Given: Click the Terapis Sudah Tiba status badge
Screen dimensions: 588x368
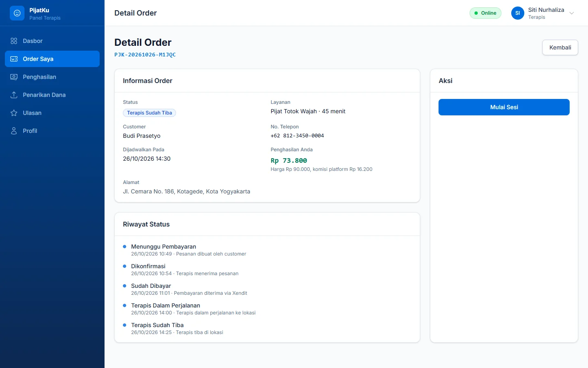Looking at the screenshot, I should 149,113.
